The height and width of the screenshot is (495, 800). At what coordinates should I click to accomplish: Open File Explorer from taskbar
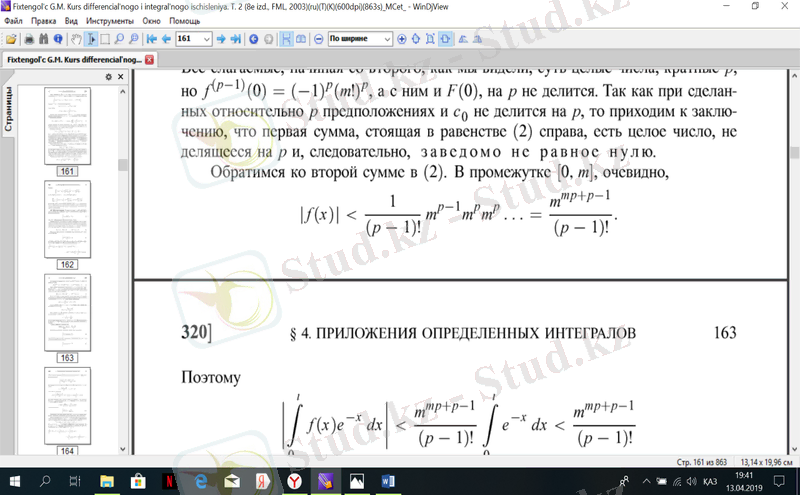(x=107, y=481)
